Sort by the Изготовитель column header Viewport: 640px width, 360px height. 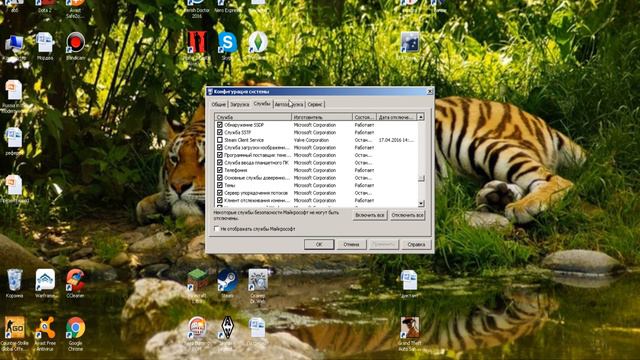[322, 117]
